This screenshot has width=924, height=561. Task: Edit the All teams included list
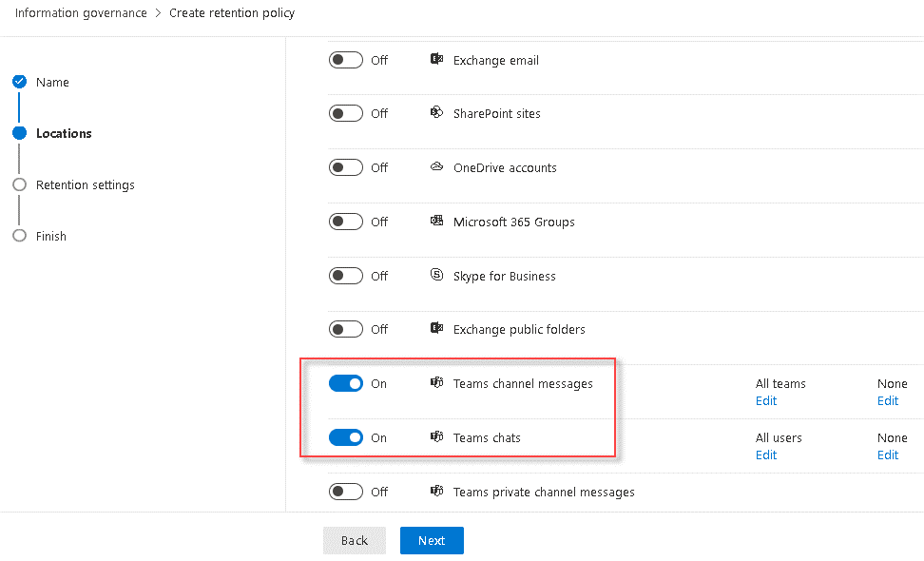[x=765, y=400]
